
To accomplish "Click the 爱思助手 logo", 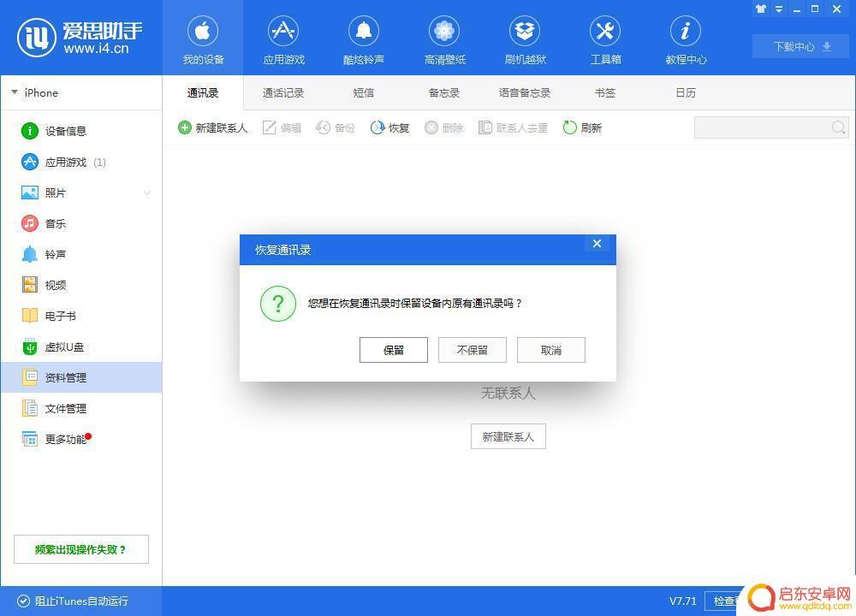I will 80,38.
